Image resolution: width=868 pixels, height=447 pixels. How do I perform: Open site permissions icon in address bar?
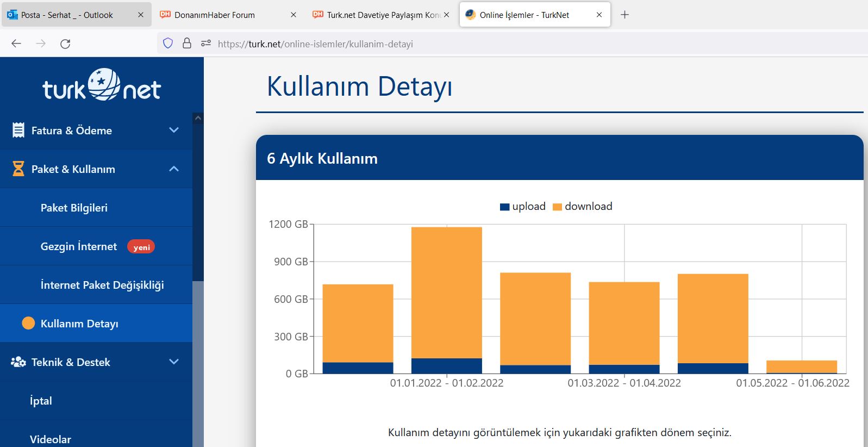click(206, 43)
